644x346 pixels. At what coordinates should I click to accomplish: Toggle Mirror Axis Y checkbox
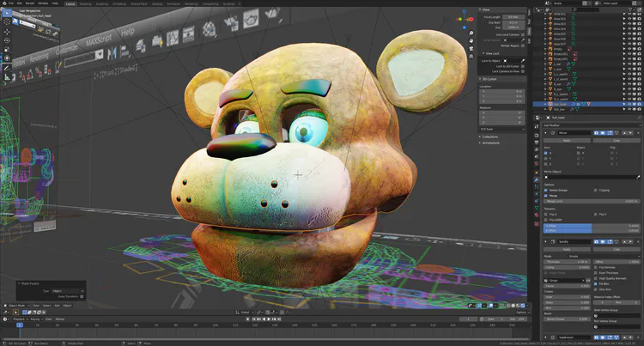[546, 158]
